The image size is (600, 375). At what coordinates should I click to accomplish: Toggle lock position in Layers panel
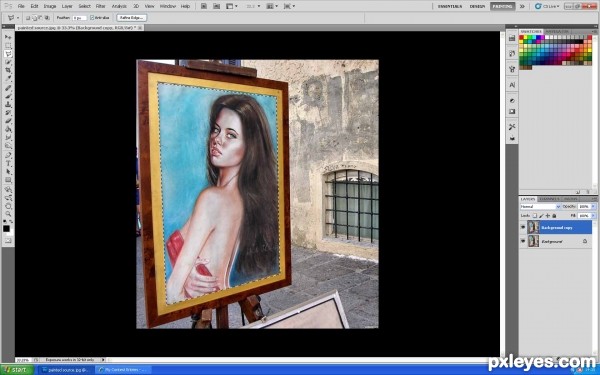[x=548, y=216]
